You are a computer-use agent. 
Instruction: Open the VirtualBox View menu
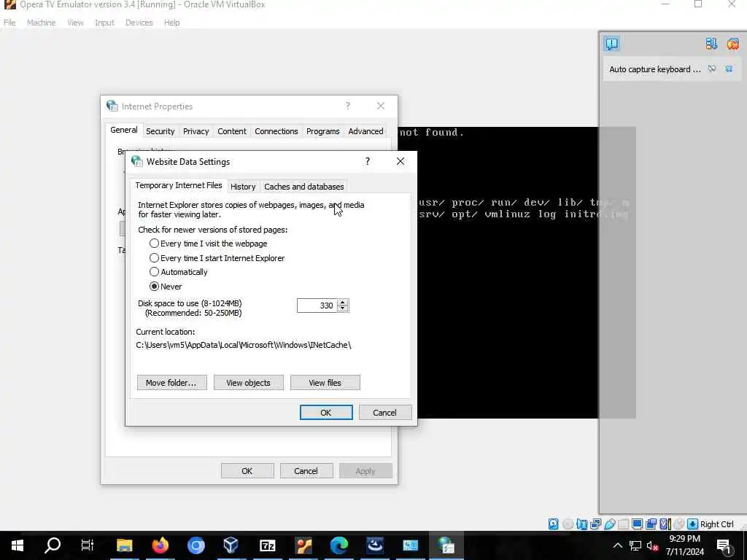tap(75, 23)
